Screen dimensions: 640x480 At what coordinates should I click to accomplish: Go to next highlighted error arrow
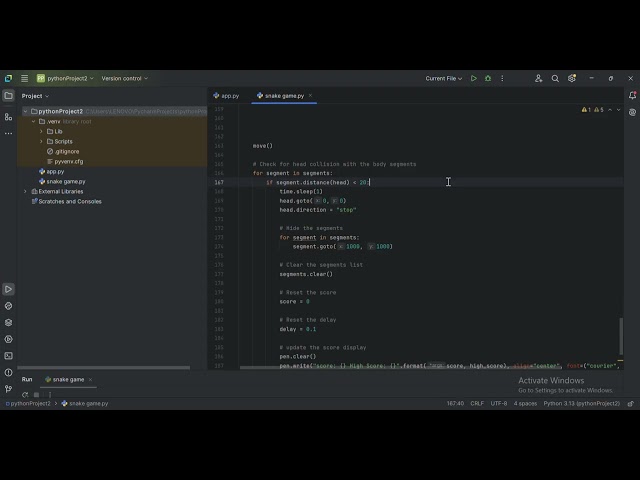point(618,110)
